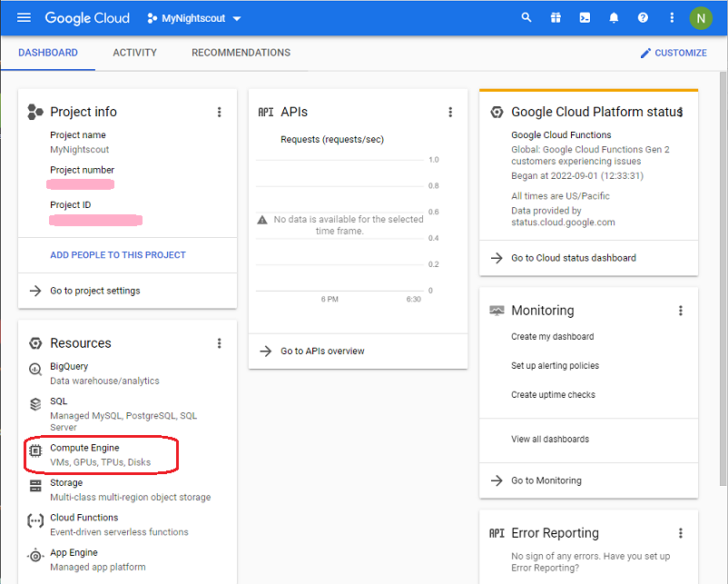Click the Platform status card hexagon icon
The image size is (728, 584).
pos(497,112)
